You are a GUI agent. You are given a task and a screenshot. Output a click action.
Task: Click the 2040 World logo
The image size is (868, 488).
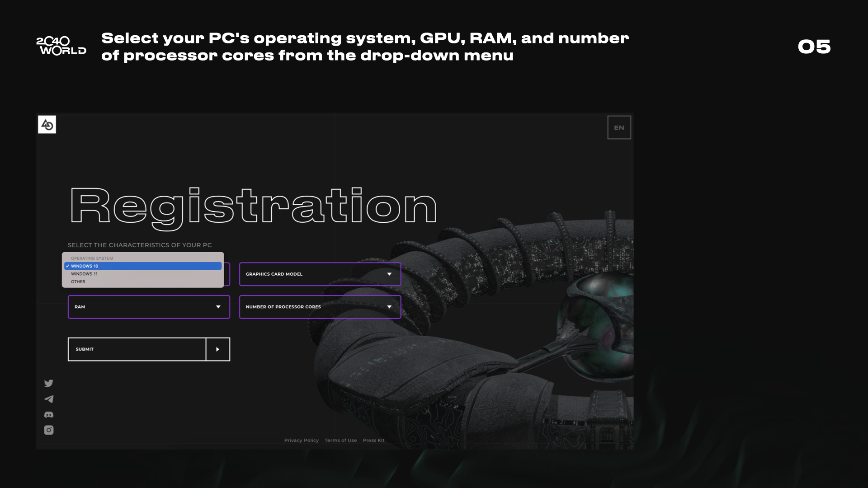point(61,46)
